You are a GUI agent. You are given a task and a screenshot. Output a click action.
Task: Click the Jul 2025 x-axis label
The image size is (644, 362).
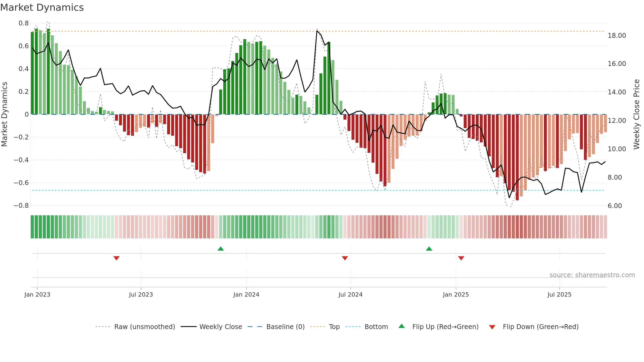point(559,294)
